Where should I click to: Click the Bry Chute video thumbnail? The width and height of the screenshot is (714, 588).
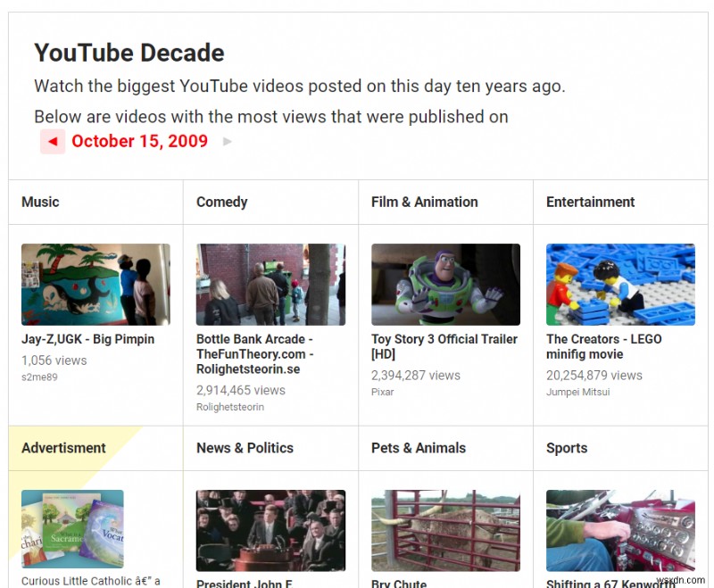445,530
